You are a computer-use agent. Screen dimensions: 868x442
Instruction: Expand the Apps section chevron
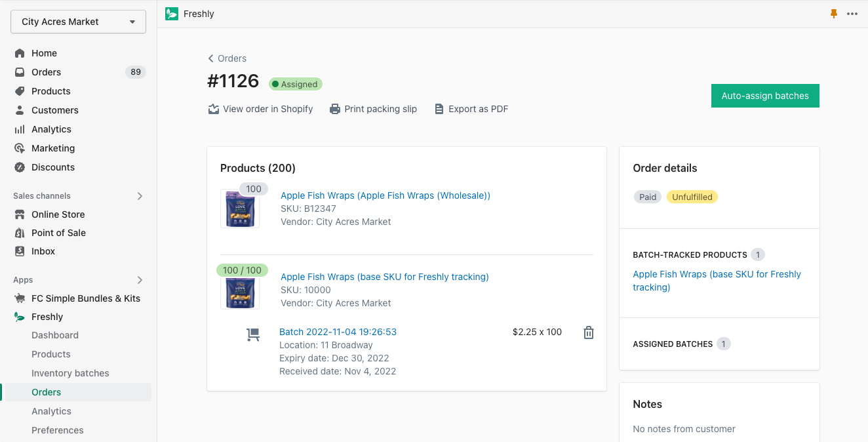(140, 280)
